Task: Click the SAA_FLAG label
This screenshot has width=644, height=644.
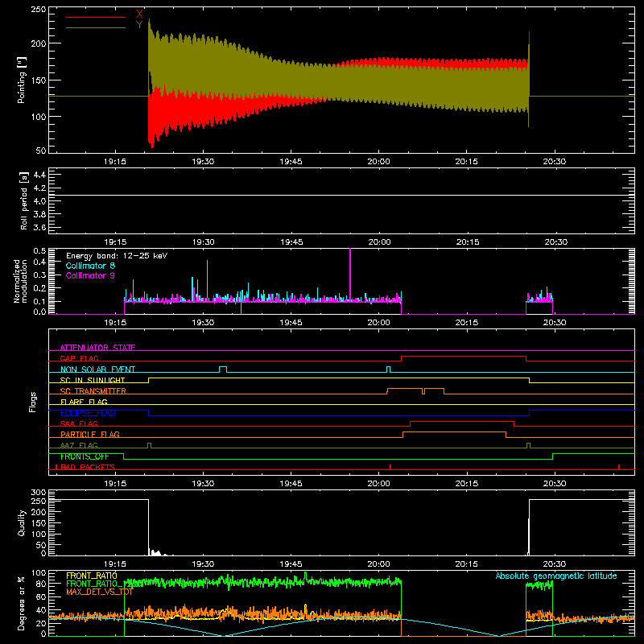Action: pos(79,423)
